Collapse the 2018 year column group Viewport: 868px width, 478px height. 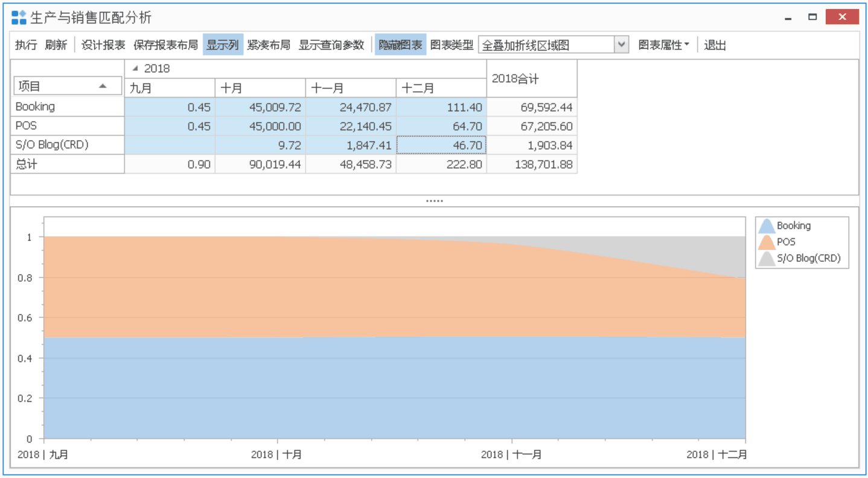click(135, 69)
